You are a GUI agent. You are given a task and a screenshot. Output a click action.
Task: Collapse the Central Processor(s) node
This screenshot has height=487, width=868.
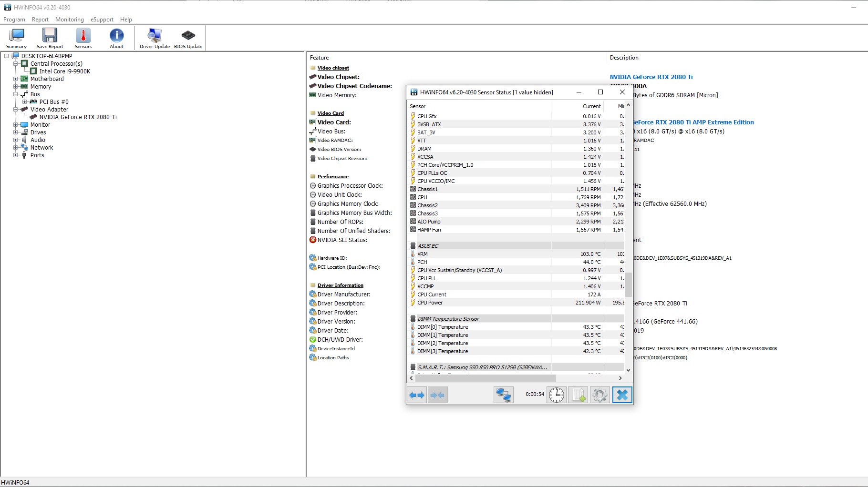pos(16,64)
